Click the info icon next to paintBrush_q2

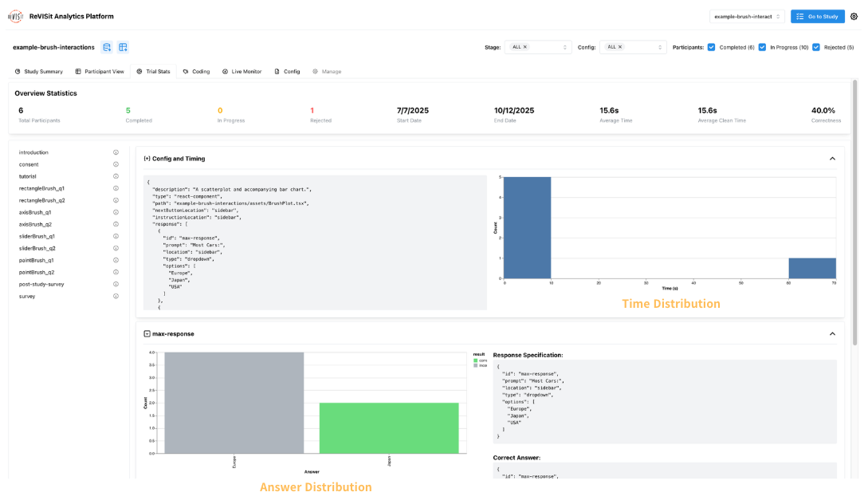click(x=116, y=272)
